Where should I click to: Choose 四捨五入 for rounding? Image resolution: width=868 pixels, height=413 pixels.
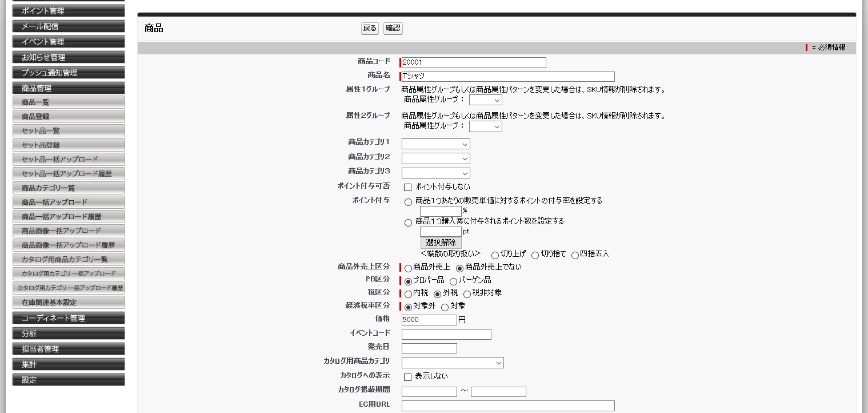point(574,255)
